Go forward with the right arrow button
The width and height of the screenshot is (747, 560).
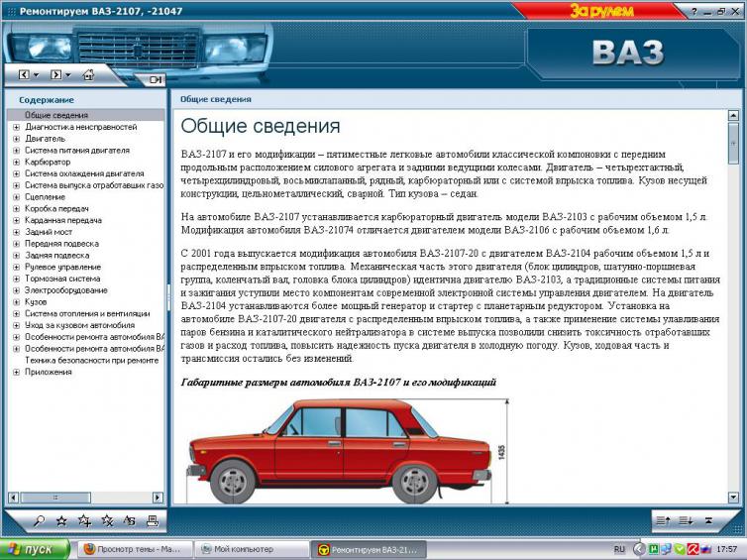click(x=55, y=74)
